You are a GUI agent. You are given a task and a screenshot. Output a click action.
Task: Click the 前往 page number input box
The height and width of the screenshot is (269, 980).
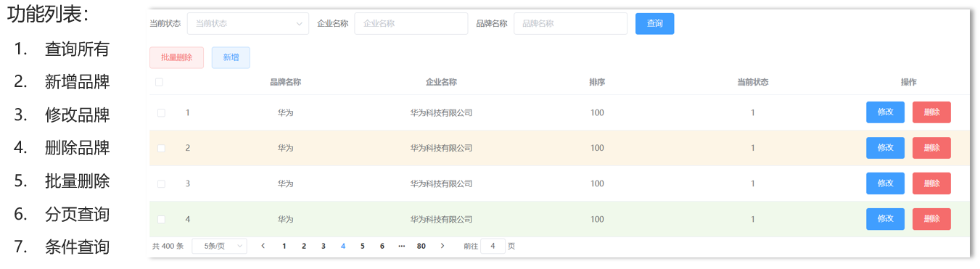[493, 247]
